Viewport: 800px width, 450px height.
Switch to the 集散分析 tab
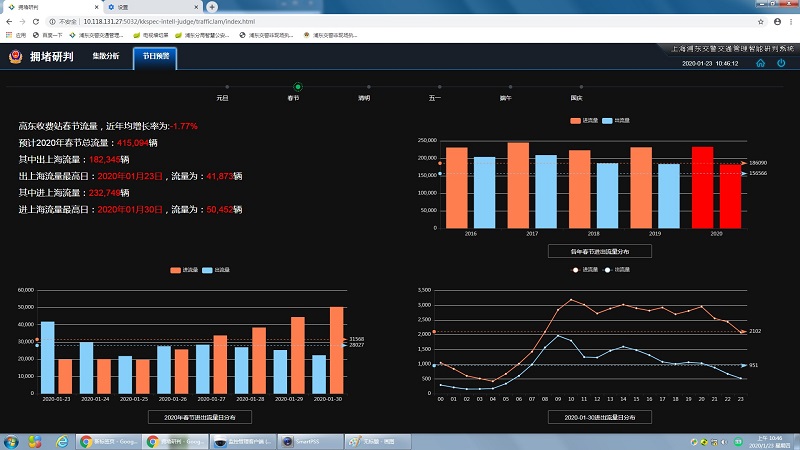105,57
